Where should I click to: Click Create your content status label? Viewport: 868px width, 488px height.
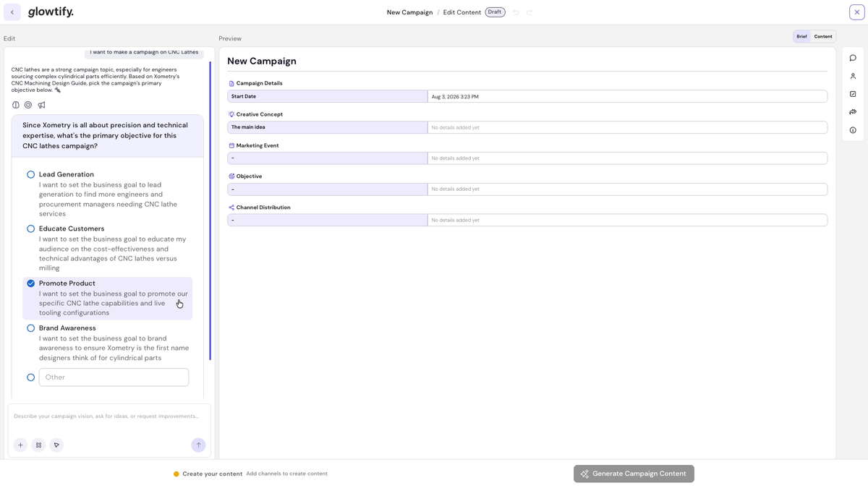coord(213,474)
